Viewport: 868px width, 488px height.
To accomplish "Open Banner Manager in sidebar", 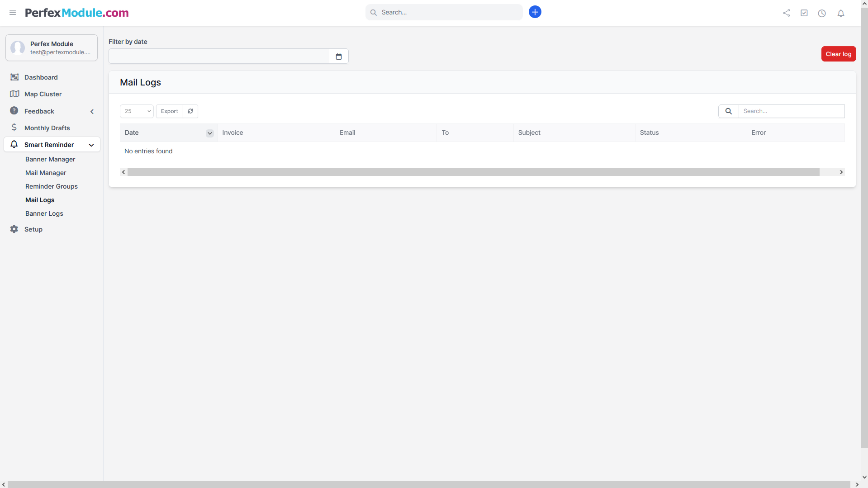I will coord(50,159).
